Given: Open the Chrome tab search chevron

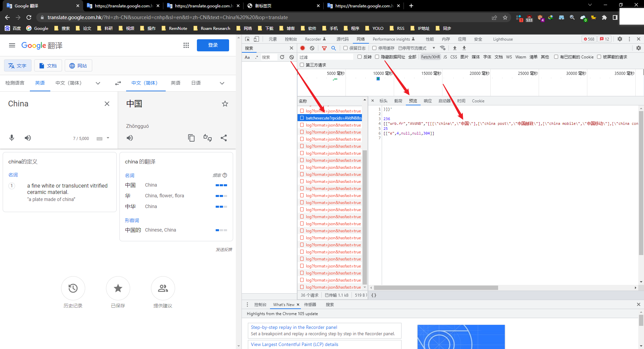Looking at the screenshot, I should coord(590,5).
